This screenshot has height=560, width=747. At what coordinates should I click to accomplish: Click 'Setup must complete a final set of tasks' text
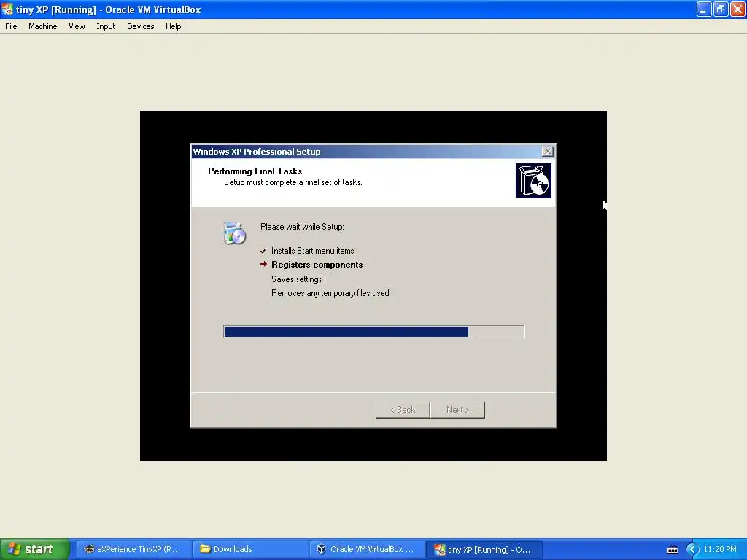click(x=293, y=182)
